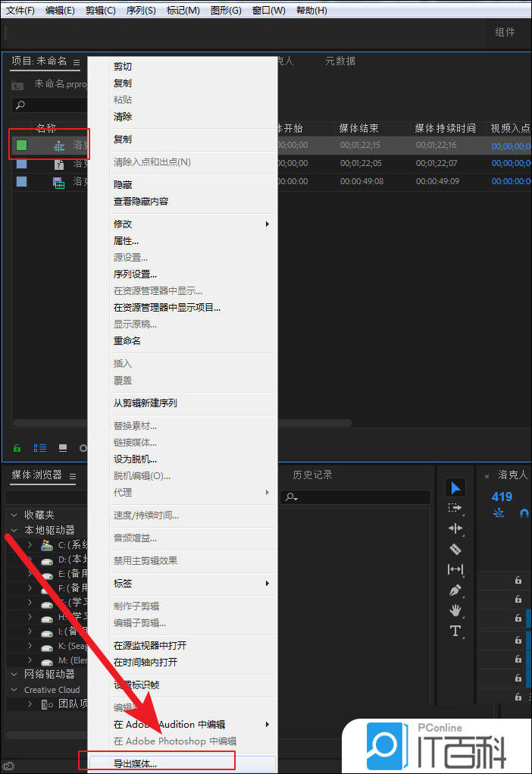Click the M: drive icon
Screen dimensions: 532x774
[x=47, y=662]
